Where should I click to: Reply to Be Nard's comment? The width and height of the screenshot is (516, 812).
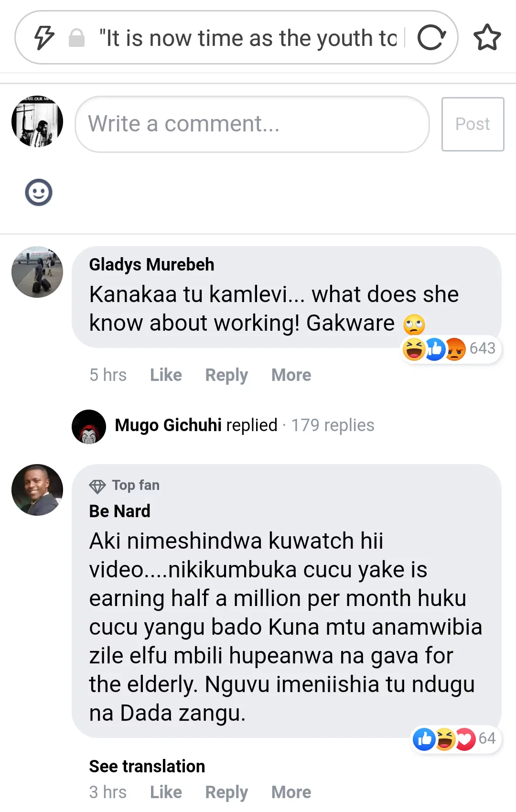tap(226, 792)
